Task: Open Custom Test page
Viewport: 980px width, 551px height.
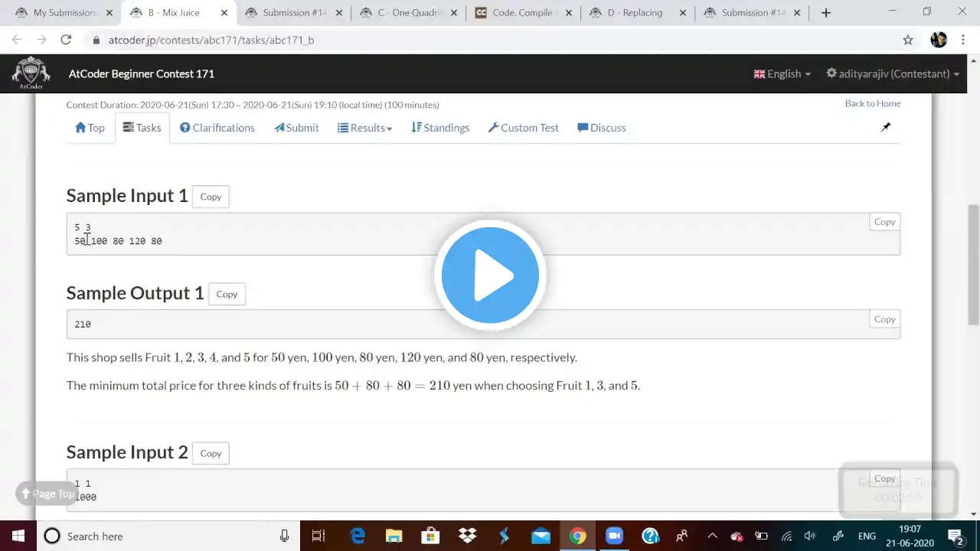Action: (x=524, y=128)
